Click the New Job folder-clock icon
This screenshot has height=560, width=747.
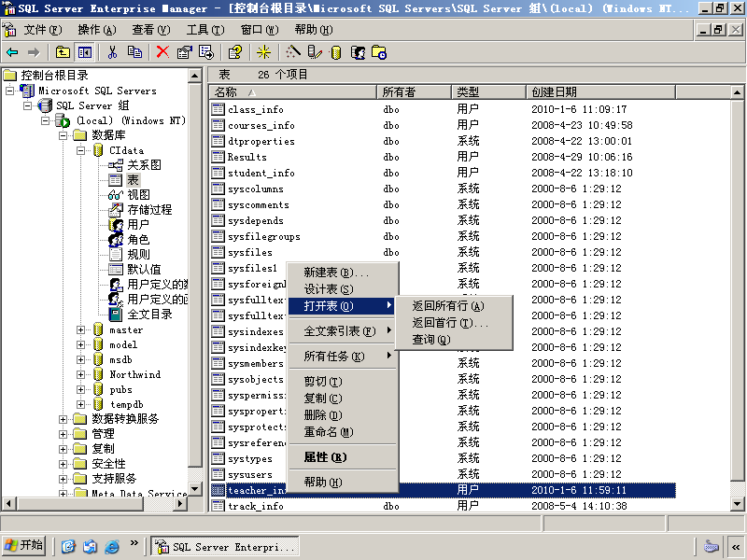click(x=379, y=52)
